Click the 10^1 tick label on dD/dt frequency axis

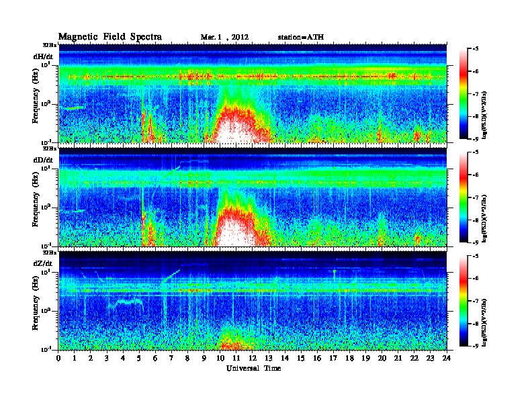click(x=46, y=168)
